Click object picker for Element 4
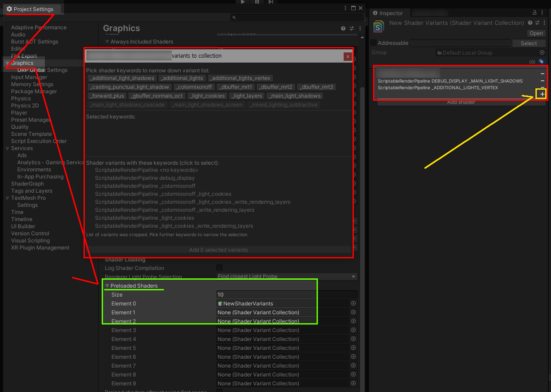 (353, 339)
